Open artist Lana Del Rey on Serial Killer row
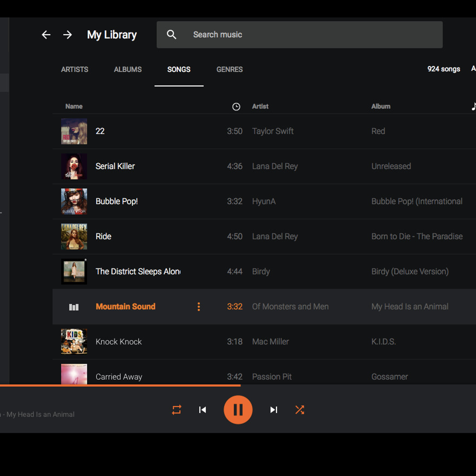This screenshot has width=476, height=476. 275,166
